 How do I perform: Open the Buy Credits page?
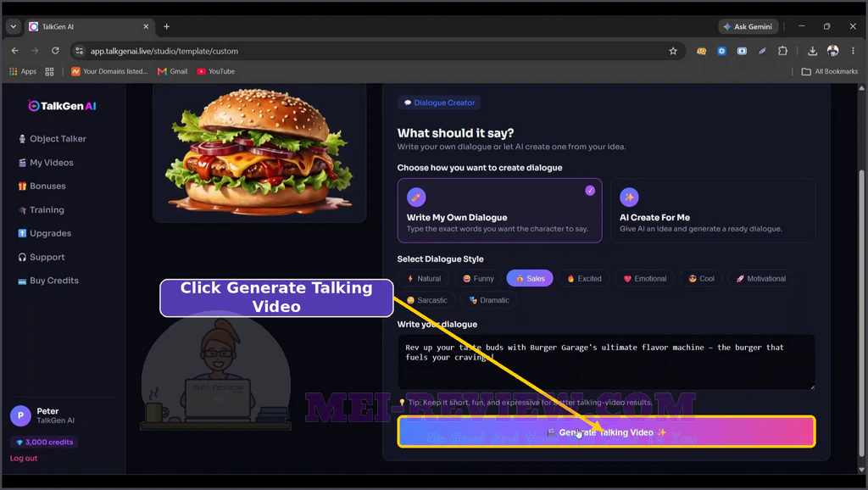coord(48,281)
